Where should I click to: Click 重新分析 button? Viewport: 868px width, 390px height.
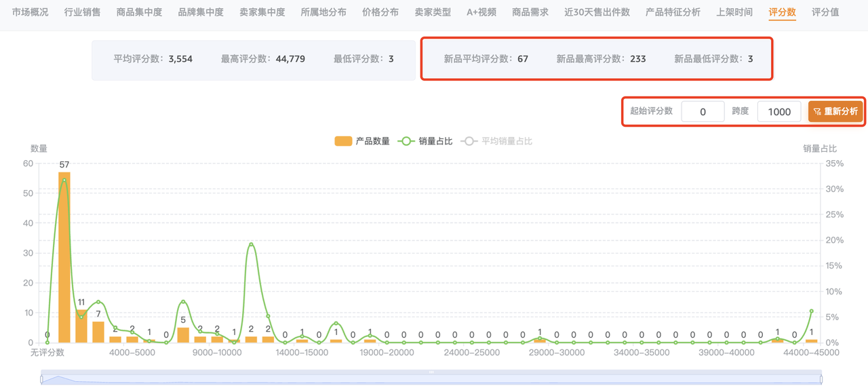[835, 111]
